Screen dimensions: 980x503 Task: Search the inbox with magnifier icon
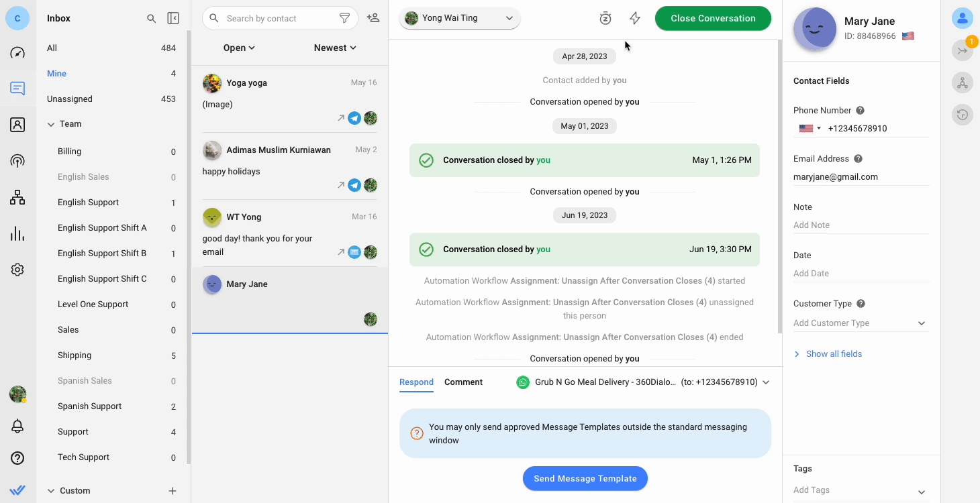tap(152, 19)
